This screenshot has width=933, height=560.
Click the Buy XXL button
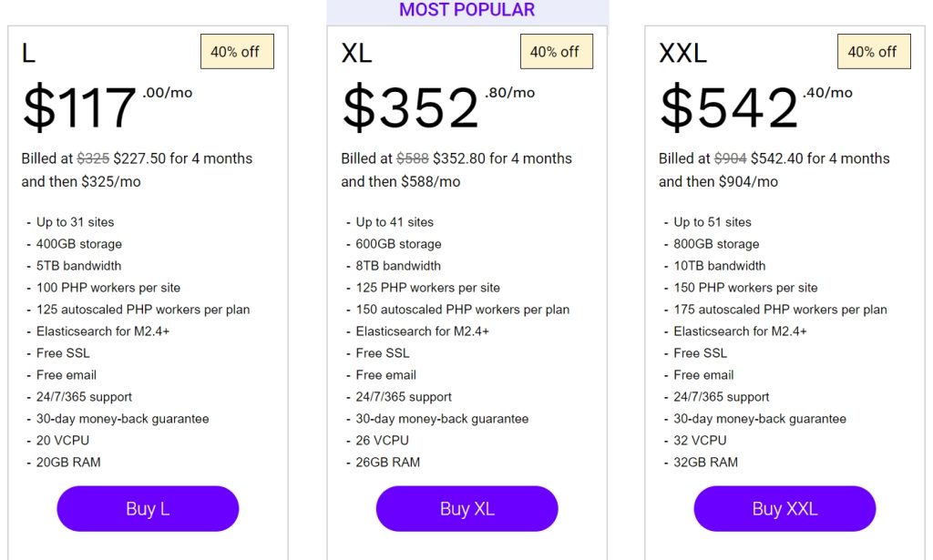tap(784, 508)
